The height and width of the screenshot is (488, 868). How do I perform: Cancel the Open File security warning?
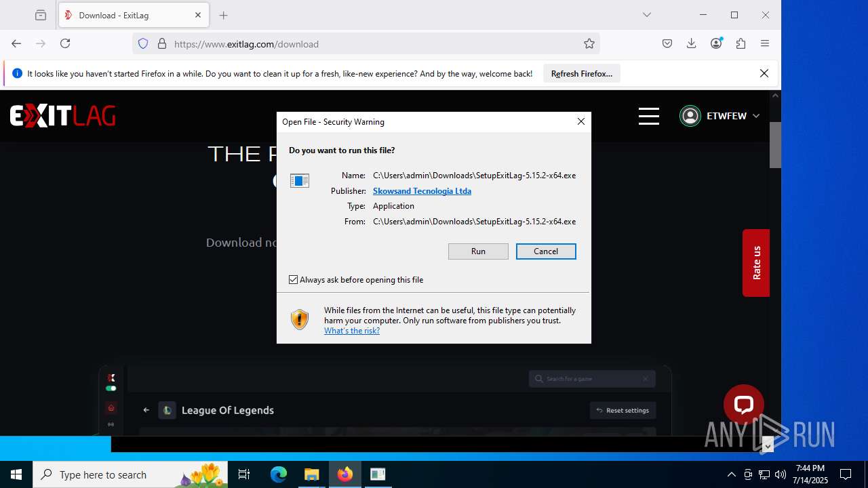point(546,251)
